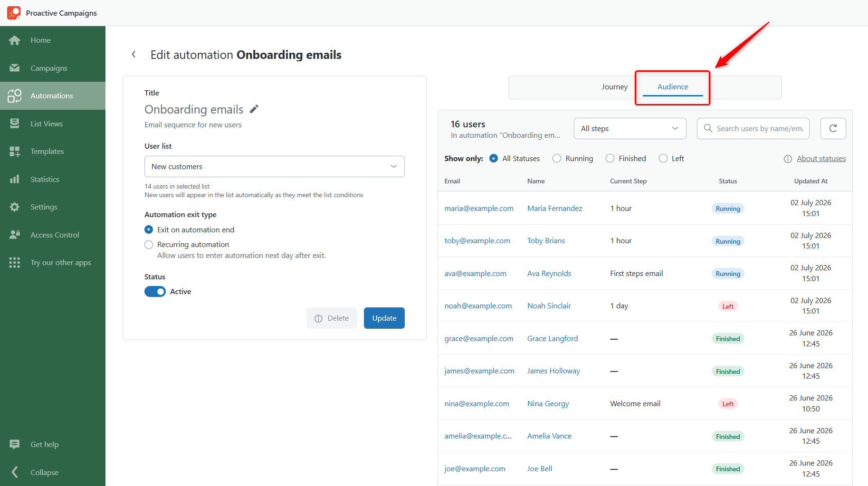
Task: Open List Views icon in sidebar
Action: pos(15,124)
